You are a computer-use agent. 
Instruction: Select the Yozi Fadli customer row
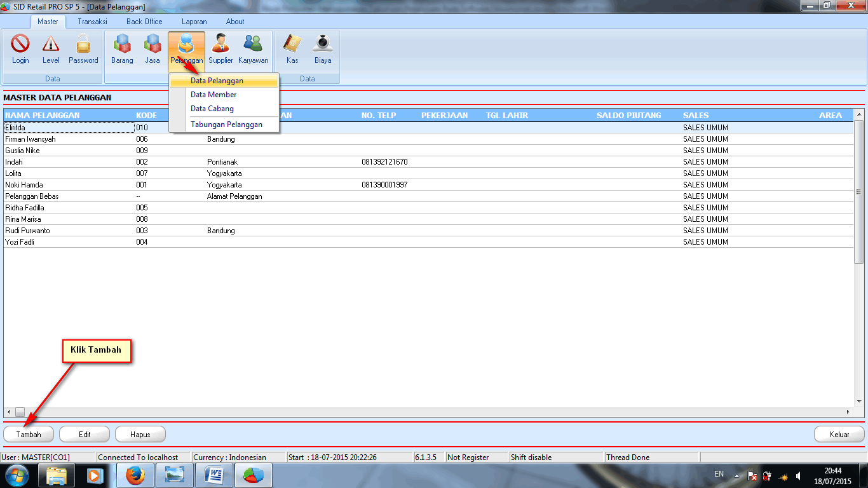[x=429, y=242]
